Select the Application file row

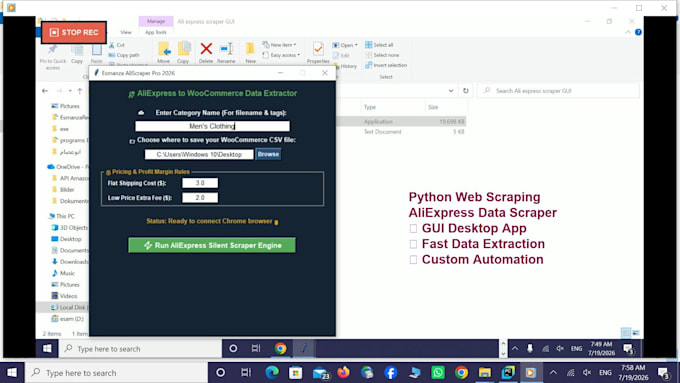(x=401, y=121)
